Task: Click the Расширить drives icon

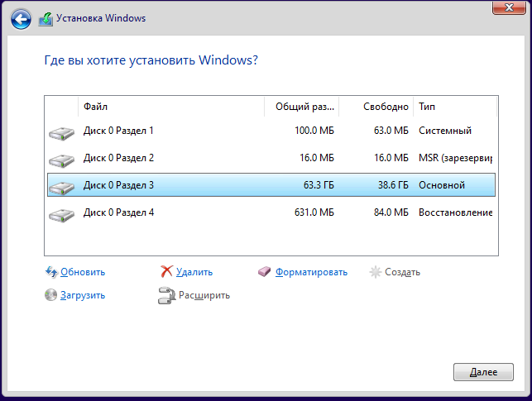Action: 166,295
